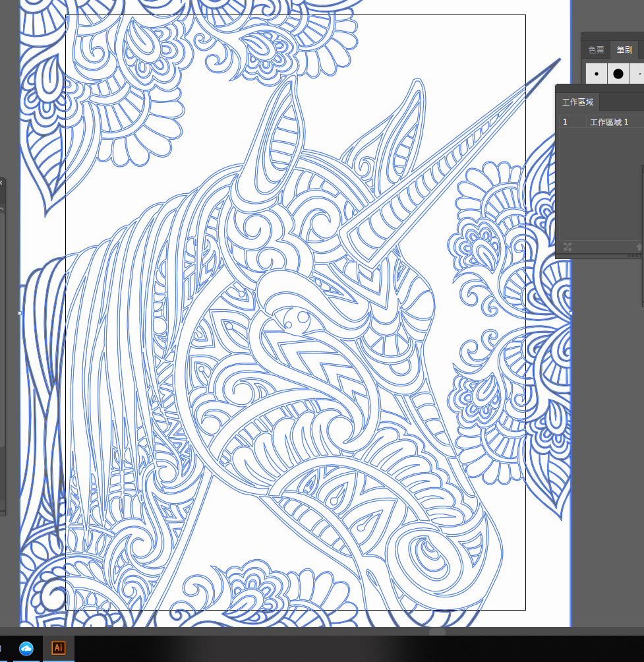
Task: Select the large black round brush
Action: coord(618,74)
